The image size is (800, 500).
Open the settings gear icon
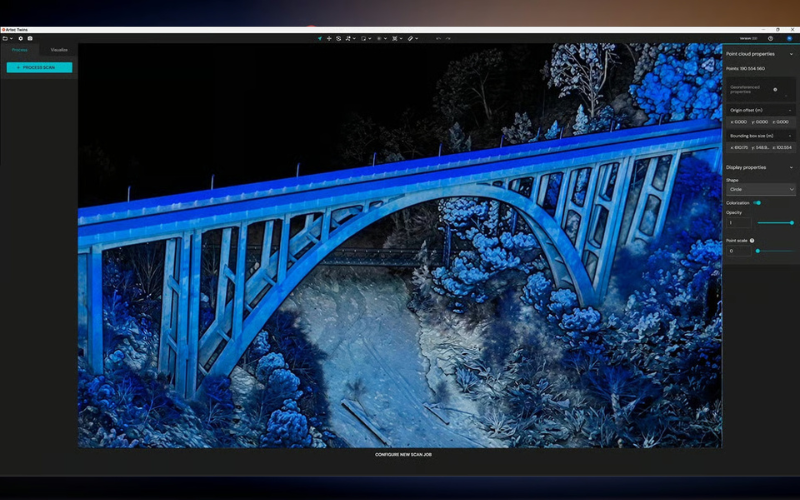coord(20,38)
